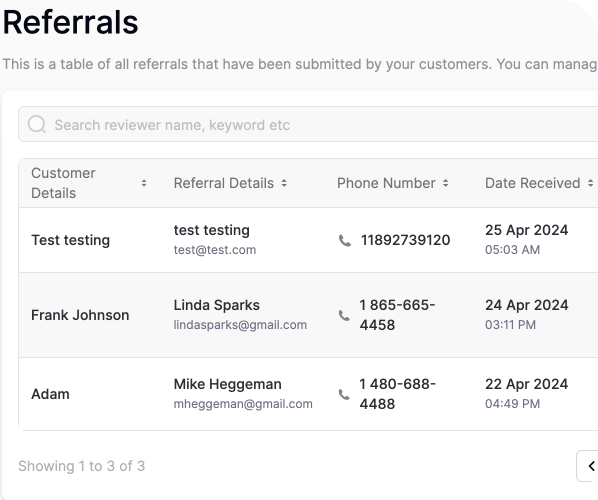
Task: Focus the search reviewer name field
Action: [308, 124]
